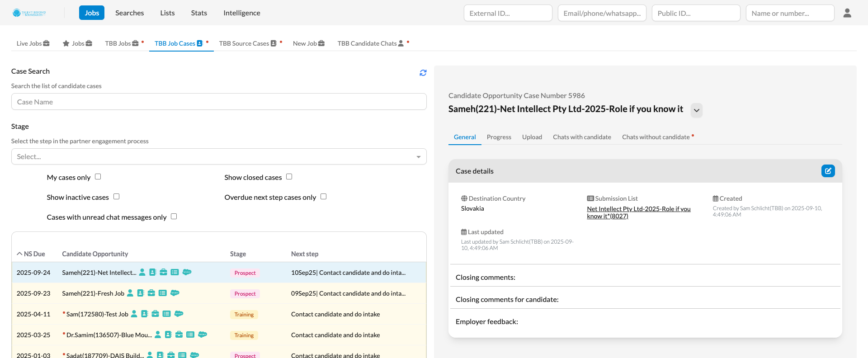
Task: Expand the chevron next to the case title
Action: click(x=696, y=110)
